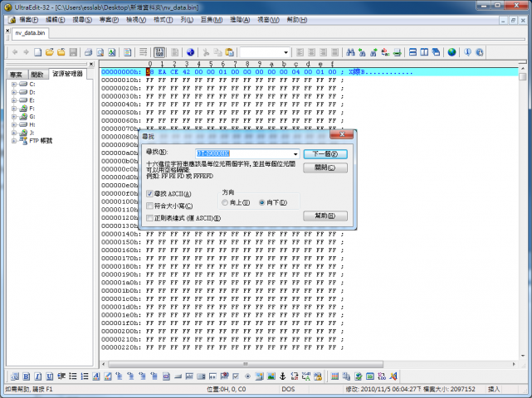Click the New File toolbar icon
Viewport: 532px width, 398px height.
click(x=37, y=52)
